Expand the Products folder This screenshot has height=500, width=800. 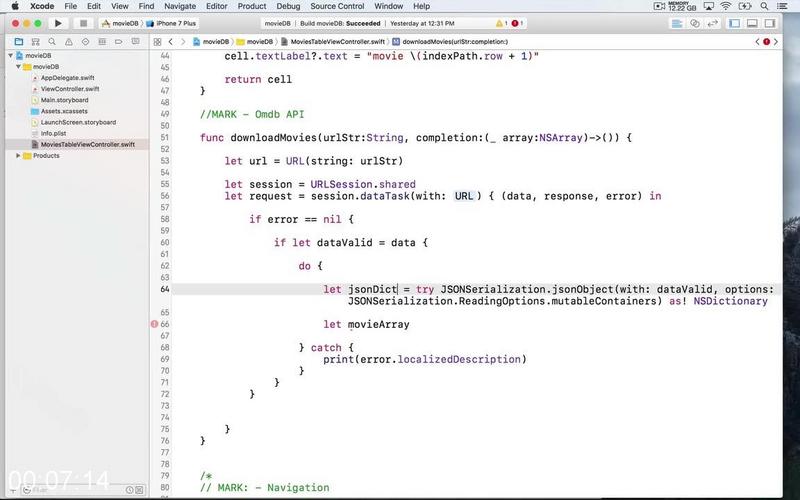click(x=18, y=156)
